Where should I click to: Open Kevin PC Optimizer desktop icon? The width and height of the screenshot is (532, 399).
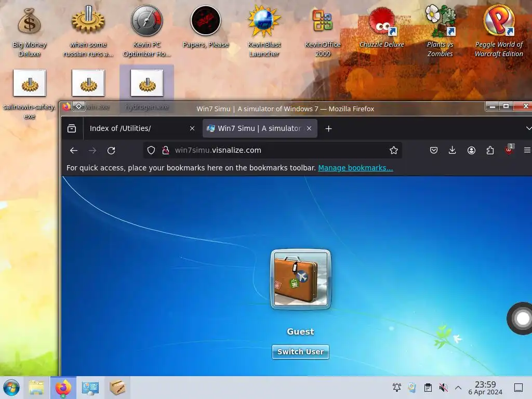pos(147,32)
